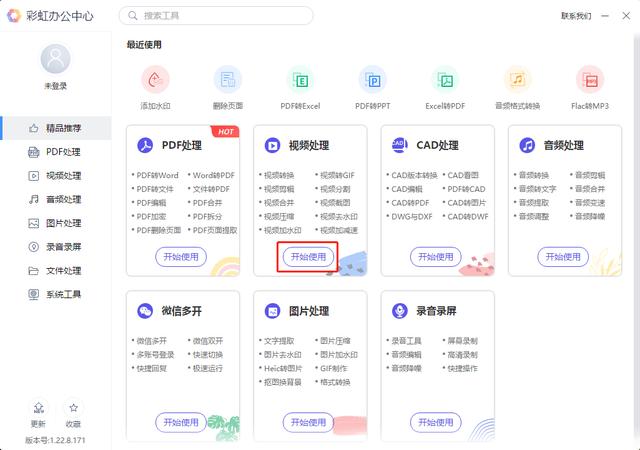Click 屏幕录制 in 录音录屏 card
640x450 pixels.
coord(462,341)
